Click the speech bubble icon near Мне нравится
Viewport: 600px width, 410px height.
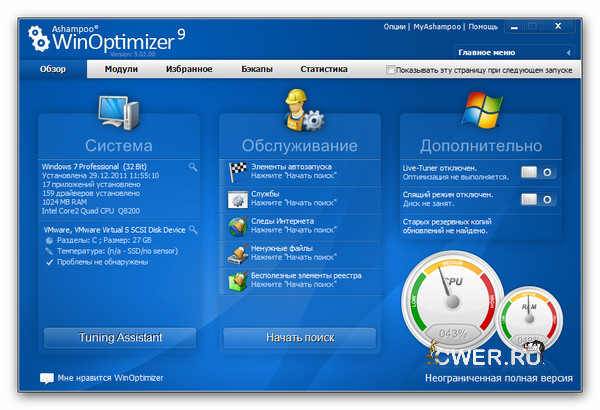46,378
